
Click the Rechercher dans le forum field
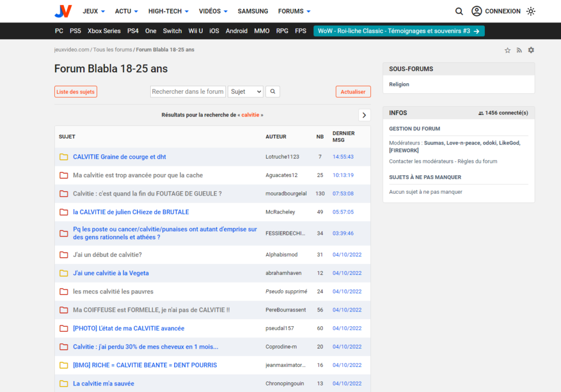(188, 92)
